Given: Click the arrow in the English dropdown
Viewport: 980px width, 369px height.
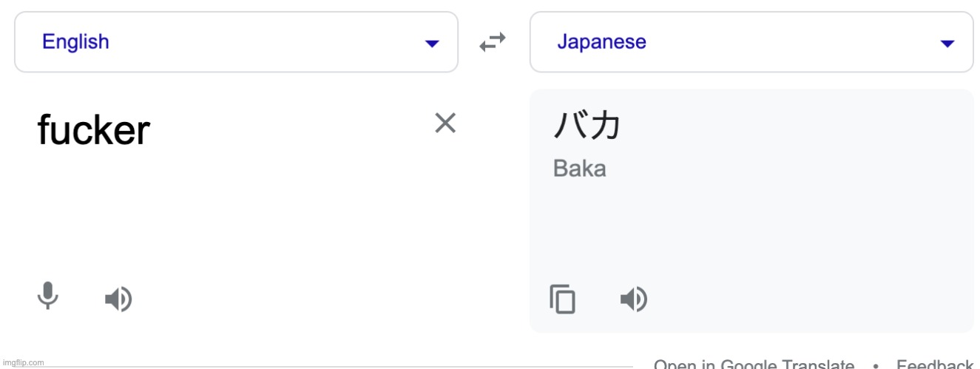Looking at the screenshot, I should click(x=432, y=44).
